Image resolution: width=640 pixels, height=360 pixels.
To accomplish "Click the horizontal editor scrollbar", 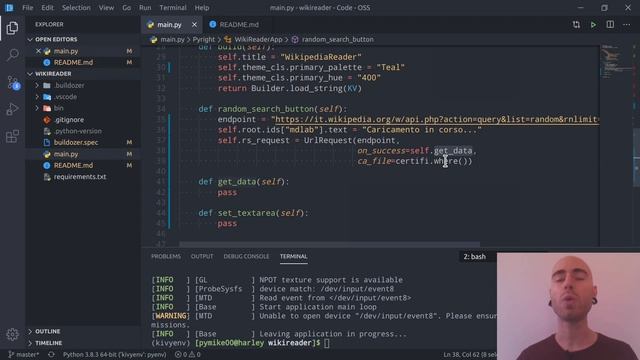I will coord(329,244).
